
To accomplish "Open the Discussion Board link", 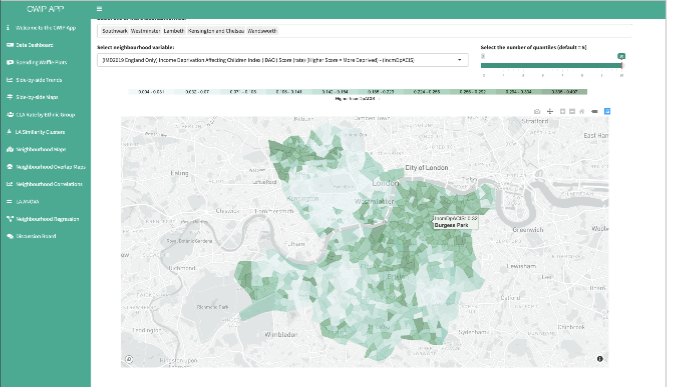I will pos(36,236).
